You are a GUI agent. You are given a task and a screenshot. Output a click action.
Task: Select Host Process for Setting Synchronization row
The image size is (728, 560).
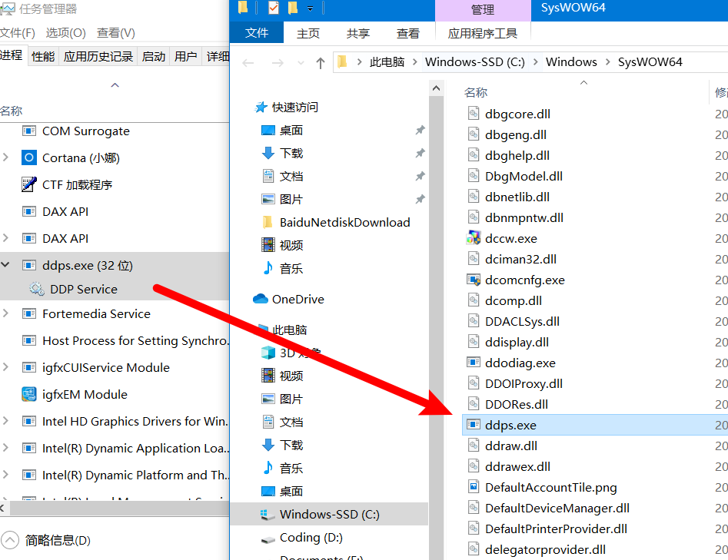pos(115,340)
